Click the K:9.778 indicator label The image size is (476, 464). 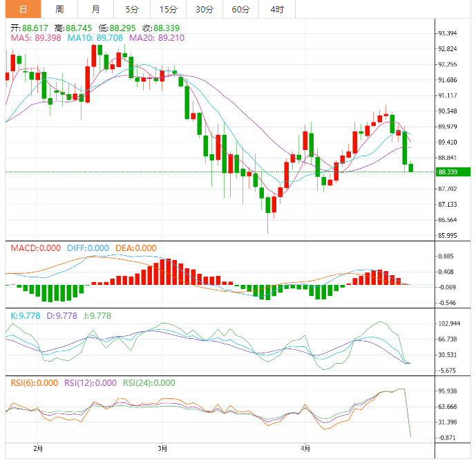coord(26,316)
